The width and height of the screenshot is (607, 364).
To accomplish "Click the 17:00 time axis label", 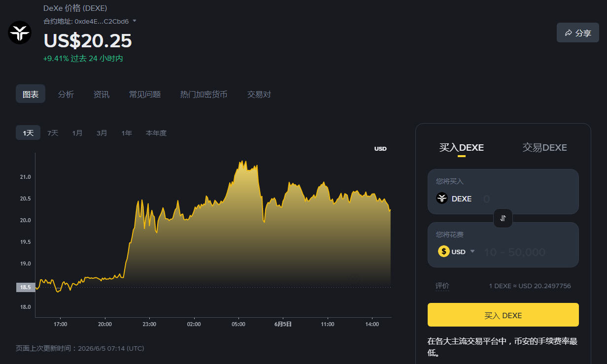I will tap(60, 324).
